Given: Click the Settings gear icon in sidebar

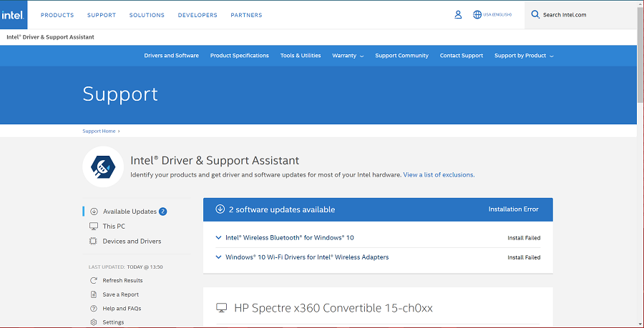Looking at the screenshot, I should coord(94,322).
